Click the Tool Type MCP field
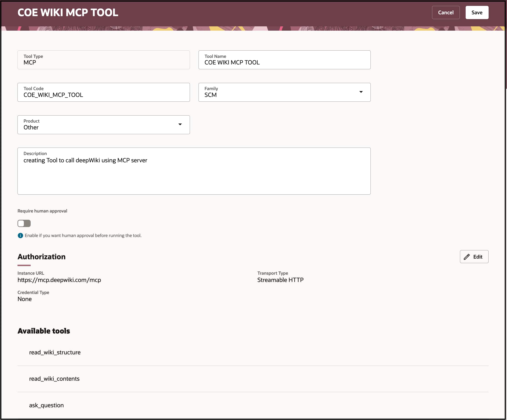507x420 pixels. (103, 60)
